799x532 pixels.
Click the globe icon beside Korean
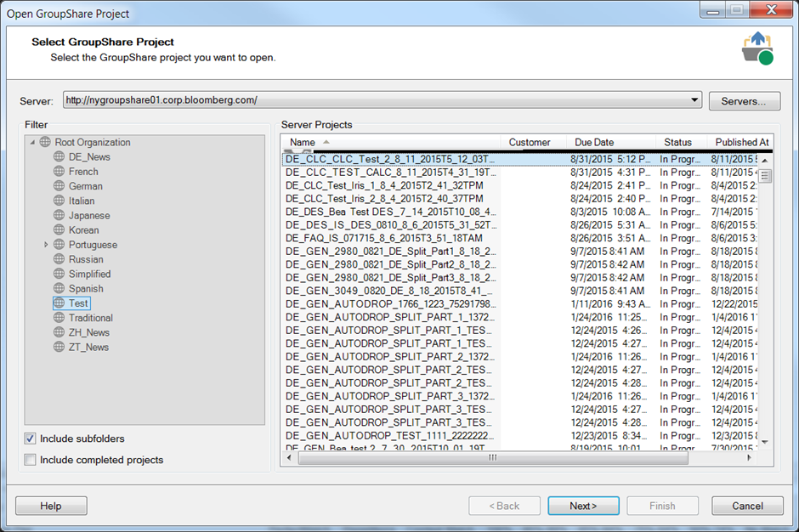59,230
